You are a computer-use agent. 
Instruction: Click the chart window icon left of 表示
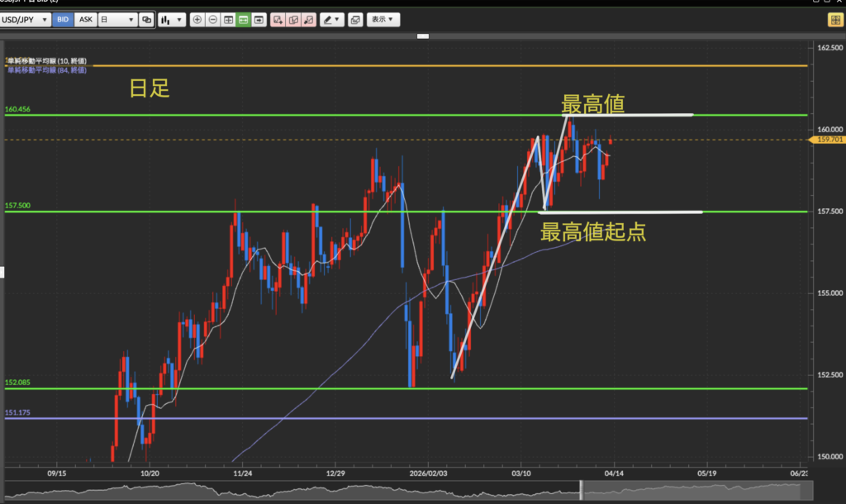(x=354, y=19)
